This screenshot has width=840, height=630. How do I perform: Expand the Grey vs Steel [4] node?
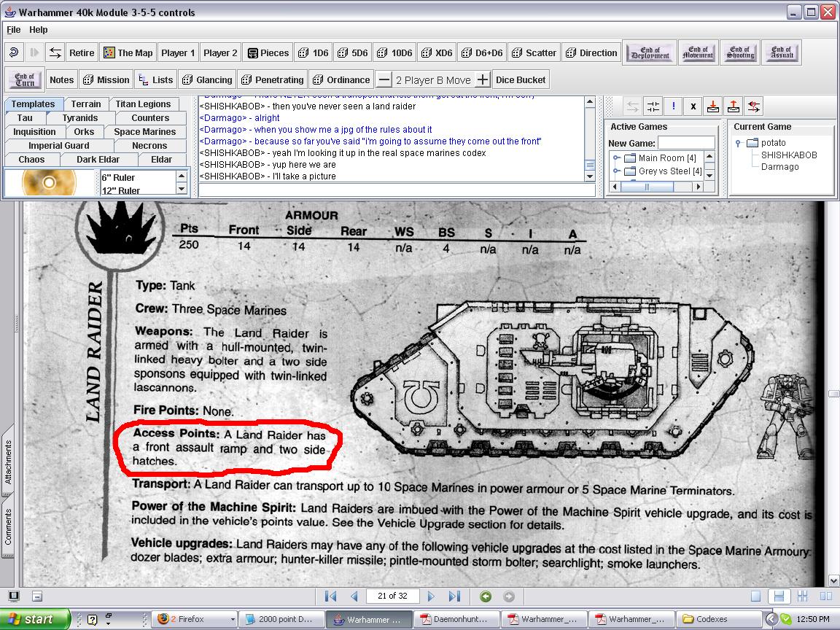[x=617, y=171]
